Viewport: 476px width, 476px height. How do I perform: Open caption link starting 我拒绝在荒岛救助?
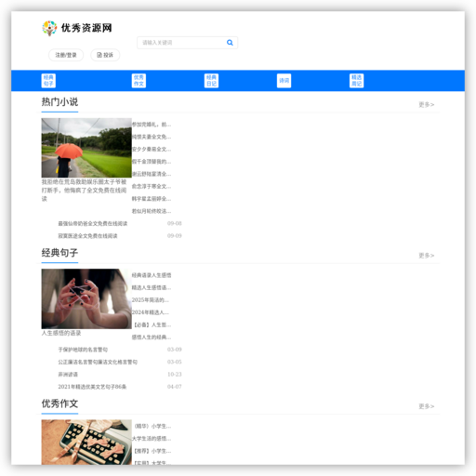coord(84,191)
